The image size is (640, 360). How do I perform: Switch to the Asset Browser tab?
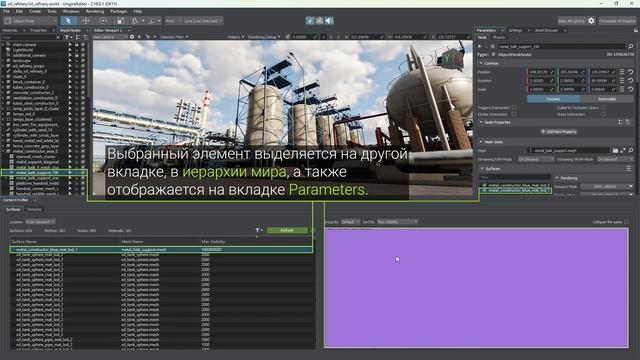[546, 30]
